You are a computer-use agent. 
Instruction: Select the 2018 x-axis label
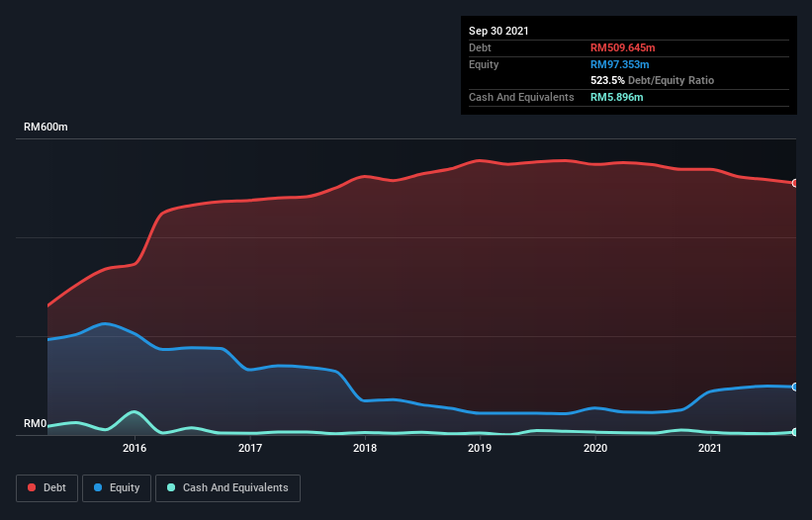click(x=365, y=448)
